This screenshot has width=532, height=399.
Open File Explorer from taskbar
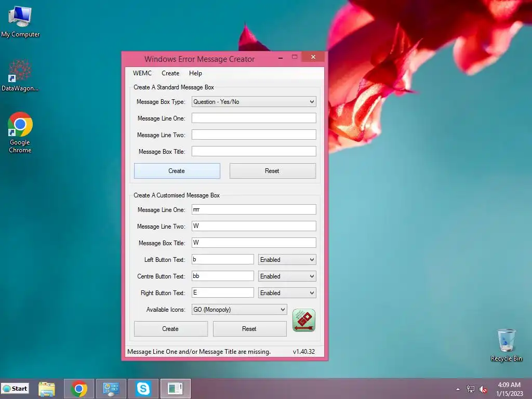[x=47, y=389]
